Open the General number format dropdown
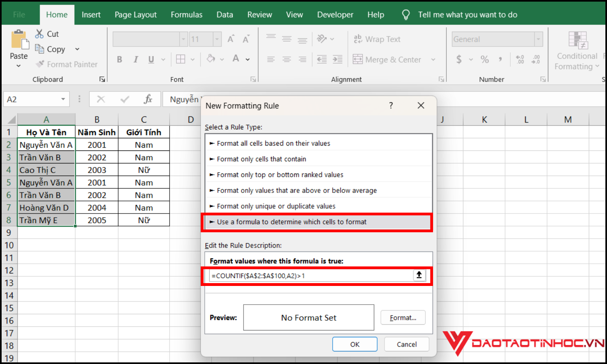607x364 pixels. [x=538, y=39]
